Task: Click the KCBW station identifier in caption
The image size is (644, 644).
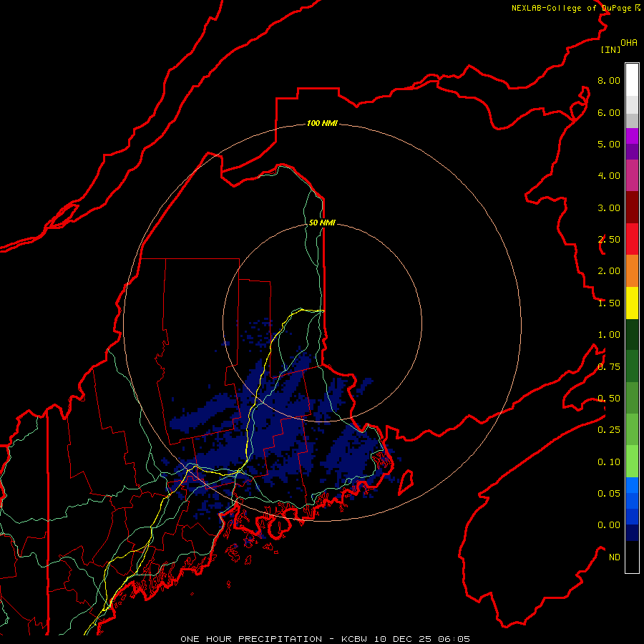Action: pos(356,638)
